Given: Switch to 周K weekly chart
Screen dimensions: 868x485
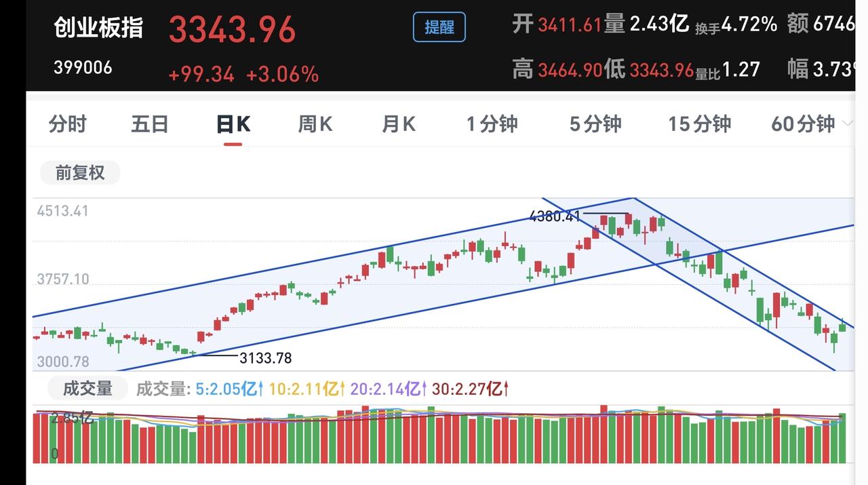Looking at the screenshot, I should [x=315, y=124].
